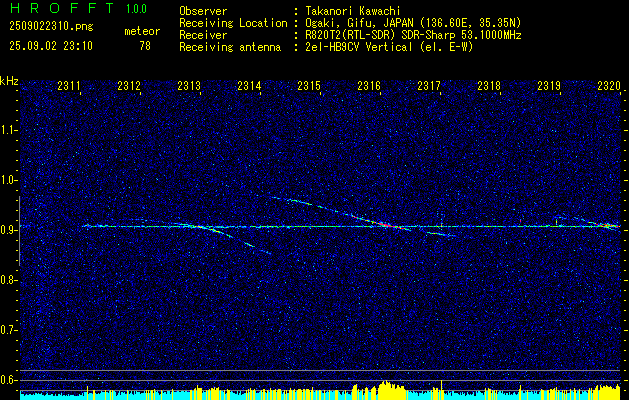Screen dimensions: 629x400
Task: Click time axis marker 2319
Action: 548,85
